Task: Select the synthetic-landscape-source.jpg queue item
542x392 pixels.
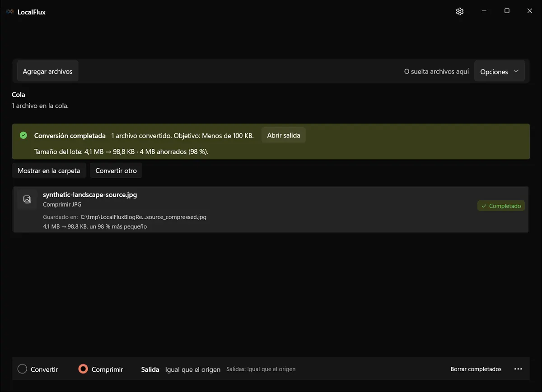Action: pyautogui.click(x=271, y=210)
